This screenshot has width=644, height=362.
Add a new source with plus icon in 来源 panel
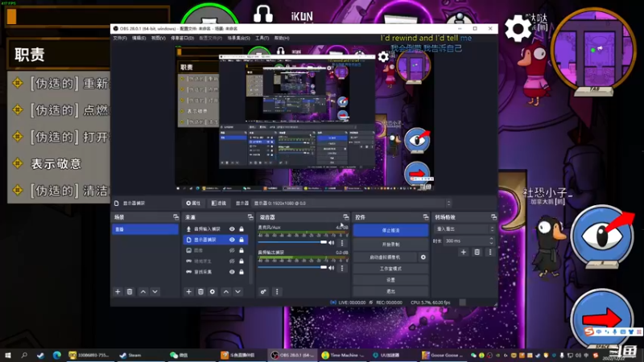pyautogui.click(x=188, y=291)
